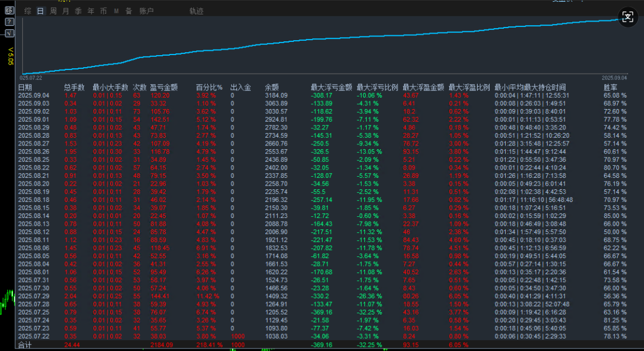Screen dimensions: 644x351
Task: Click the translate/scan icon at top right
Action: click(x=627, y=17)
